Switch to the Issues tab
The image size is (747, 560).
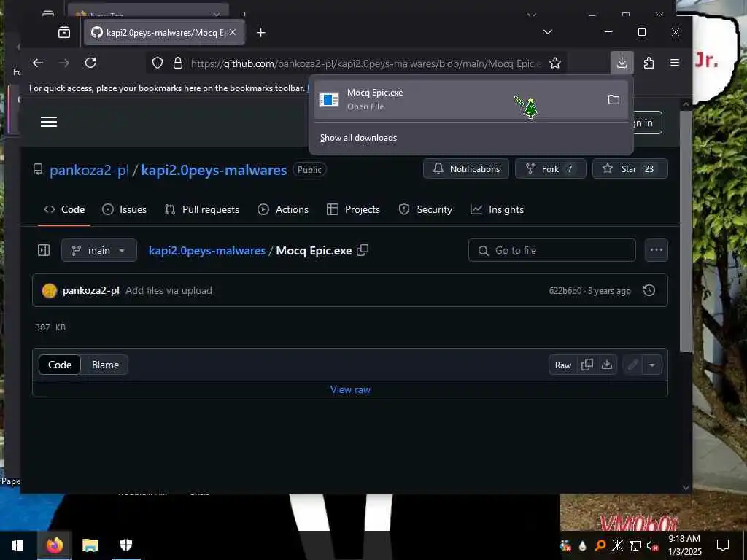(124, 209)
